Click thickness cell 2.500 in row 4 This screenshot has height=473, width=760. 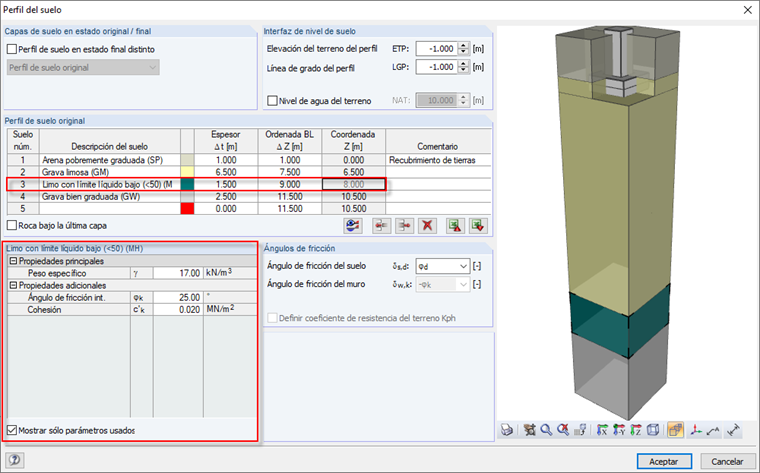(226, 196)
